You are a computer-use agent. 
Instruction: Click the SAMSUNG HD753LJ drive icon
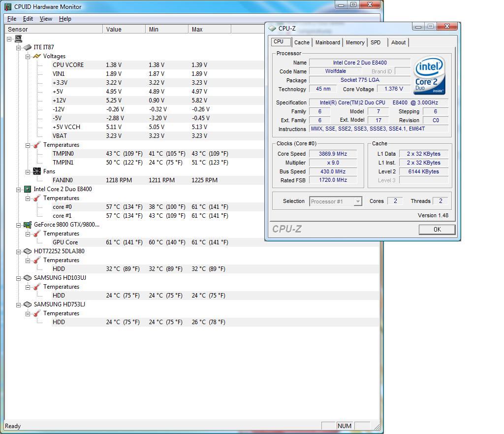[x=28, y=304]
